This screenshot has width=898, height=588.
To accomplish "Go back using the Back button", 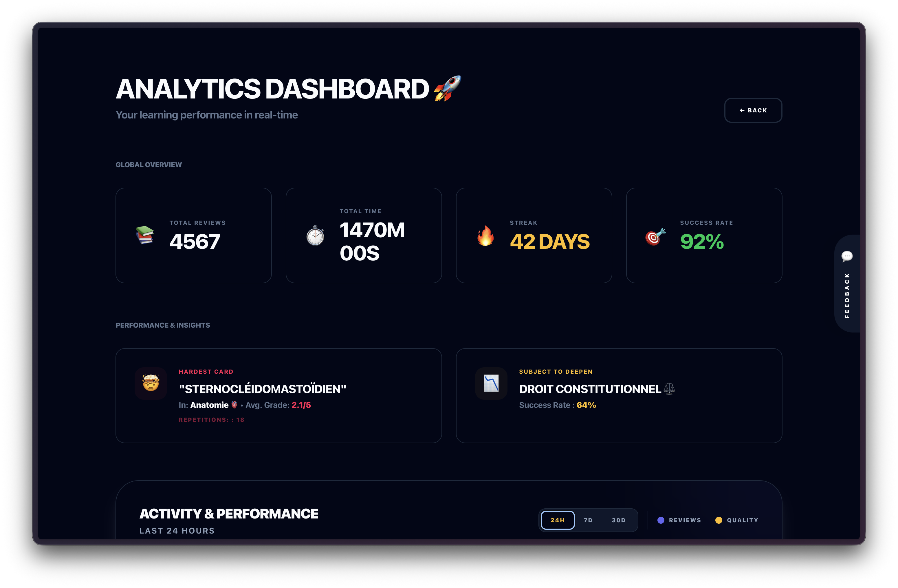I will point(753,110).
